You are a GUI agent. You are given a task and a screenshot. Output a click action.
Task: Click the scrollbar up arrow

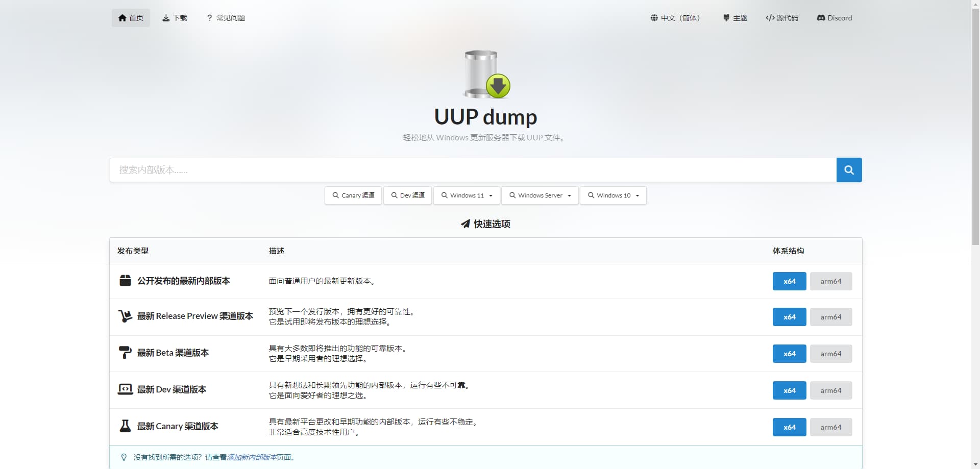tap(975, 4)
